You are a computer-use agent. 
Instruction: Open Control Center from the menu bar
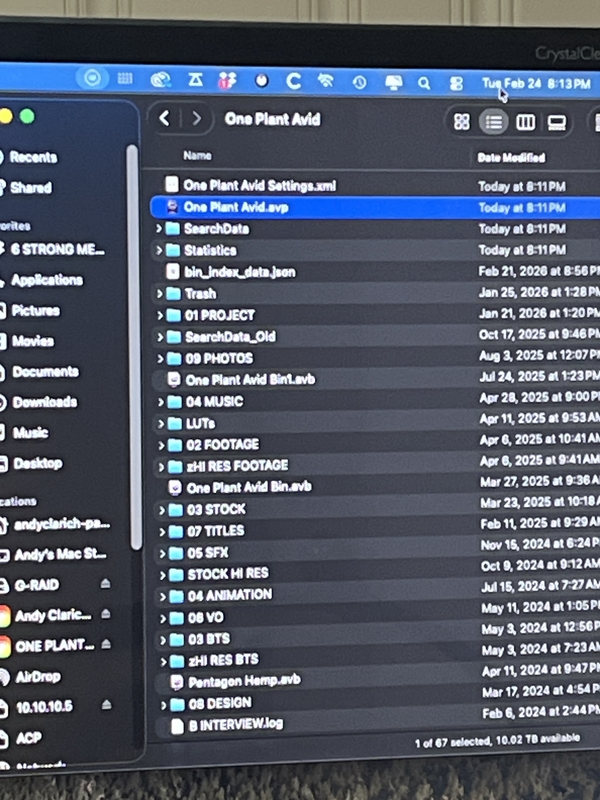click(x=456, y=84)
